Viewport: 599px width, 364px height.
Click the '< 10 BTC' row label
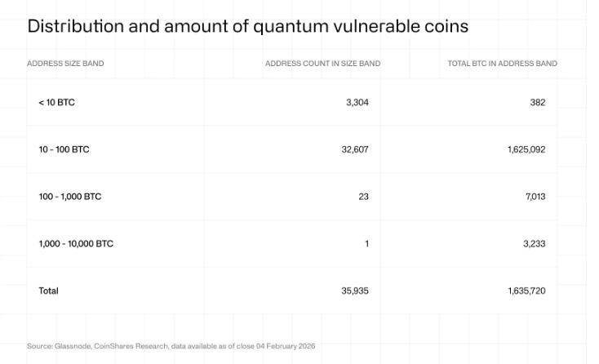pos(56,102)
